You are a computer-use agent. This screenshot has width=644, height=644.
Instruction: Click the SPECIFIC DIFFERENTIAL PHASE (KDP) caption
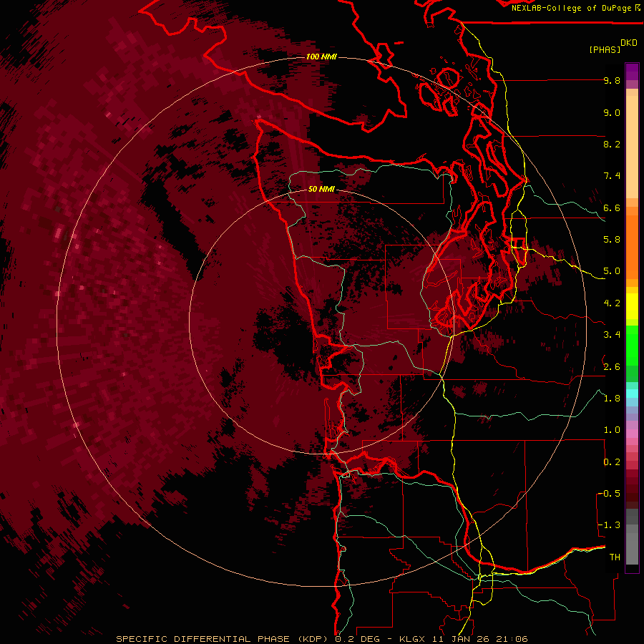[x=223, y=639]
